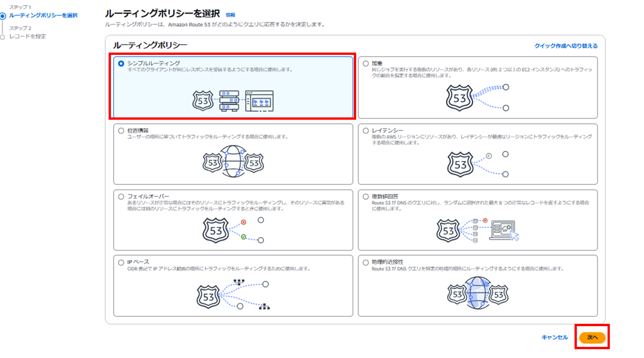644x358 pixels.
Task: Select the シンプルルーティング radio button
Action: 121,63
